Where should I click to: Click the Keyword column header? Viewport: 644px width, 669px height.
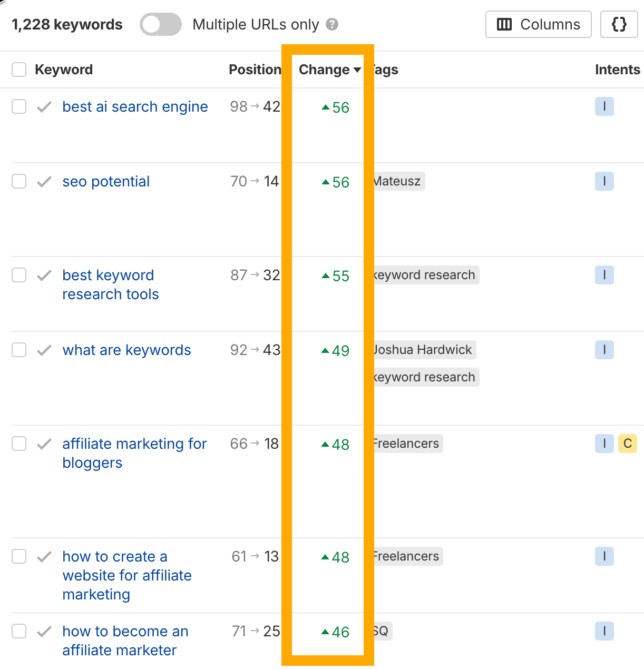click(63, 70)
